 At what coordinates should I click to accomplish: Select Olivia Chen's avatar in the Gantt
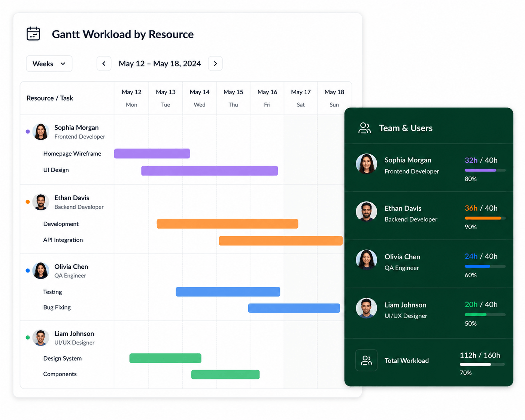pos(41,271)
